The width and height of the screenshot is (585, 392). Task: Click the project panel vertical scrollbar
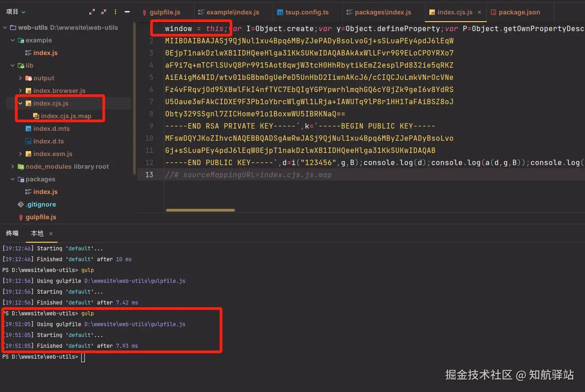click(134, 99)
